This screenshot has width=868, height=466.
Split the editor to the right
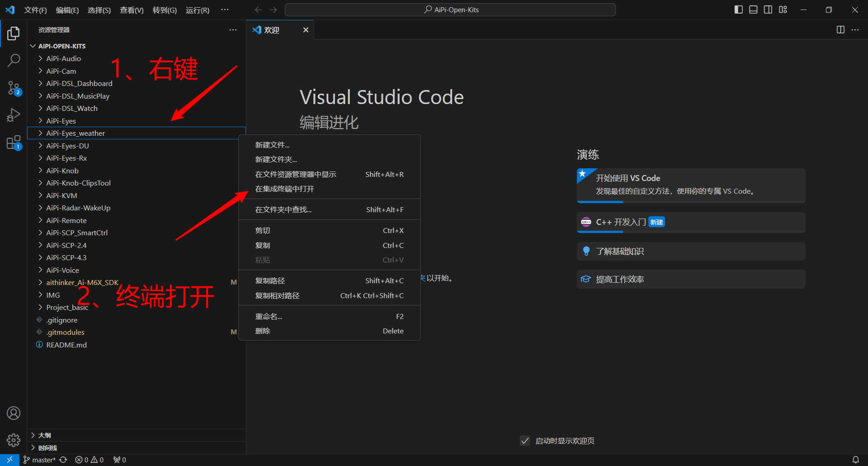[x=840, y=30]
